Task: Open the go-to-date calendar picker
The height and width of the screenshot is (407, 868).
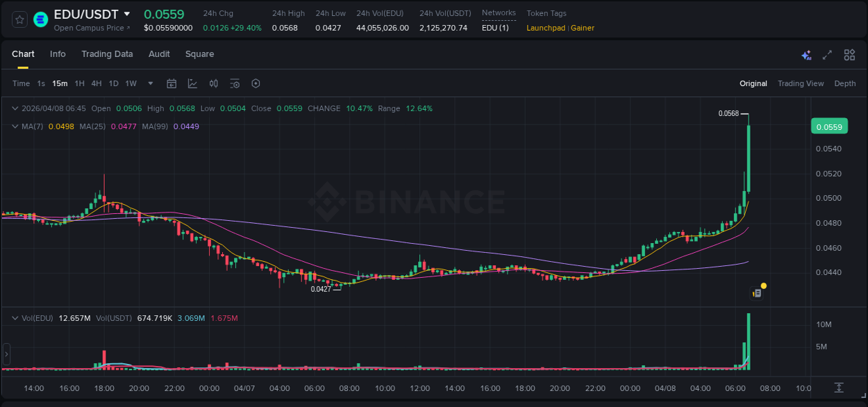Action: [172, 83]
